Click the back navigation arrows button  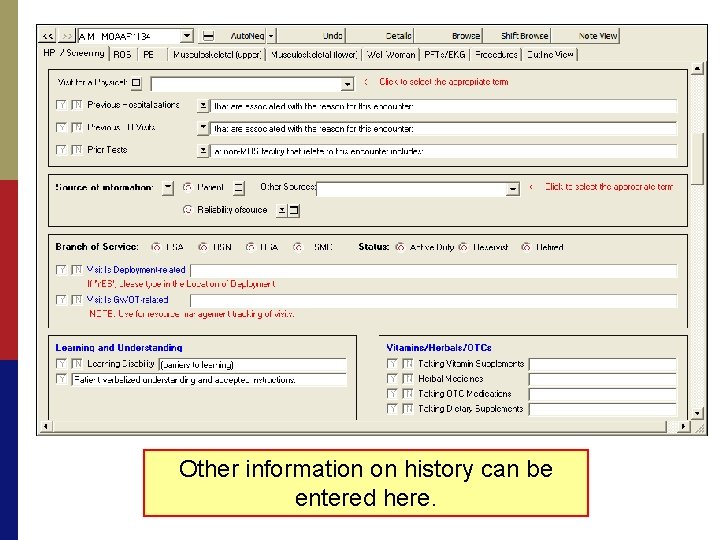pyautogui.click(x=48, y=36)
